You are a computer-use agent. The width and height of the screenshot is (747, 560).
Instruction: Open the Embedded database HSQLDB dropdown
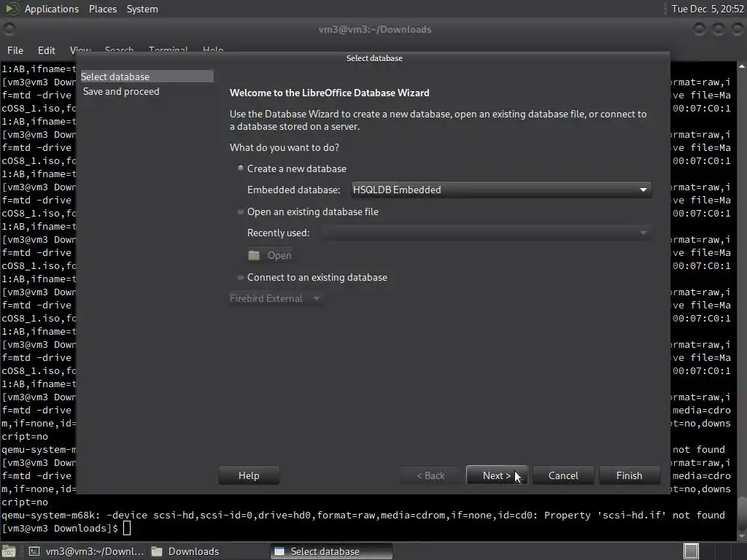coord(500,190)
